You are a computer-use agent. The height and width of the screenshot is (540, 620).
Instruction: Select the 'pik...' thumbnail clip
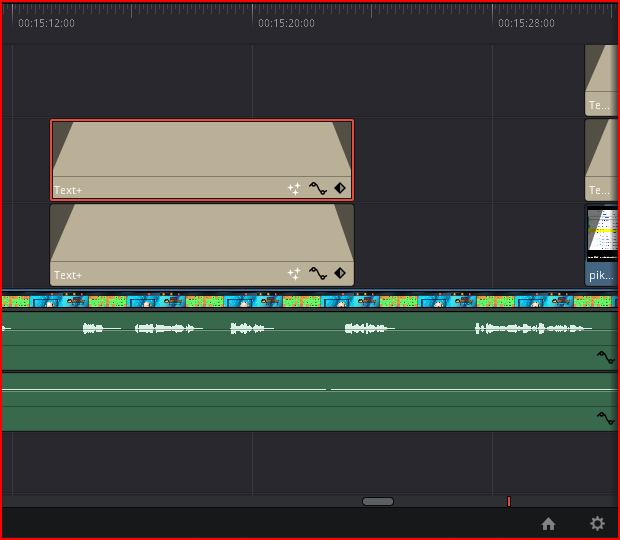coord(601,245)
